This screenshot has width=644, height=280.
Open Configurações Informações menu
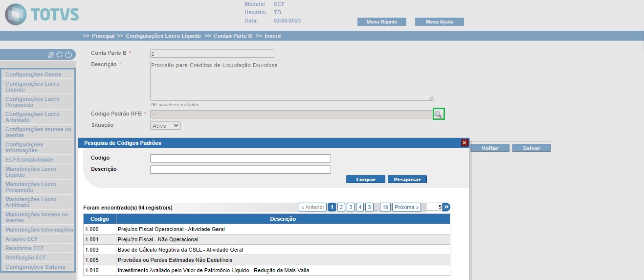pos(38,147)
